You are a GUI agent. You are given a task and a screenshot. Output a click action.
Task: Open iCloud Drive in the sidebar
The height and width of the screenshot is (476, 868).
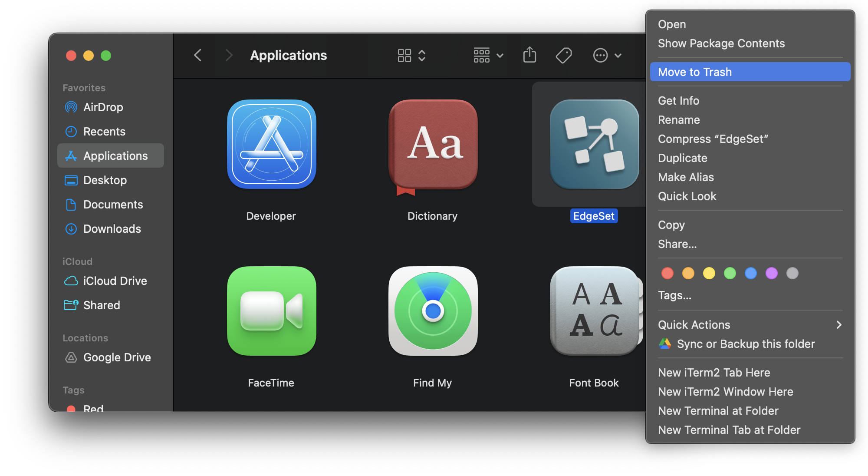111,281
